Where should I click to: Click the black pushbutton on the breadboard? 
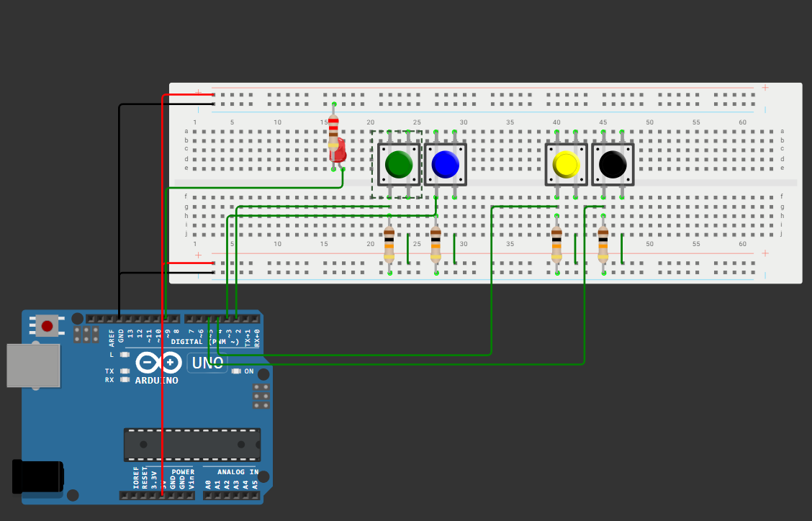click(613, 164)
